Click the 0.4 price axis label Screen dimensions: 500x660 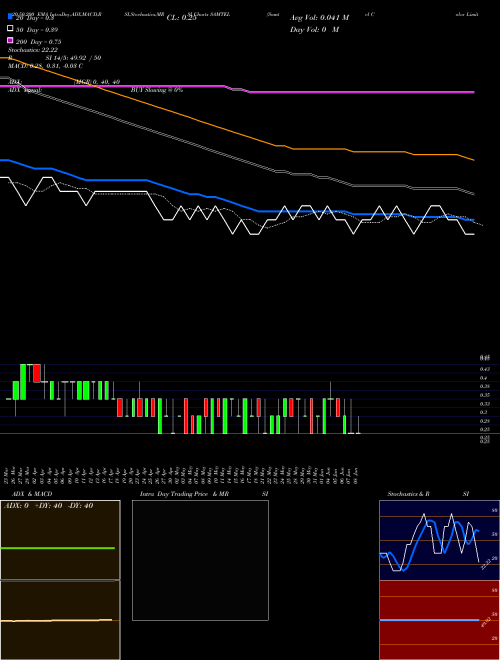click(484, 378)
